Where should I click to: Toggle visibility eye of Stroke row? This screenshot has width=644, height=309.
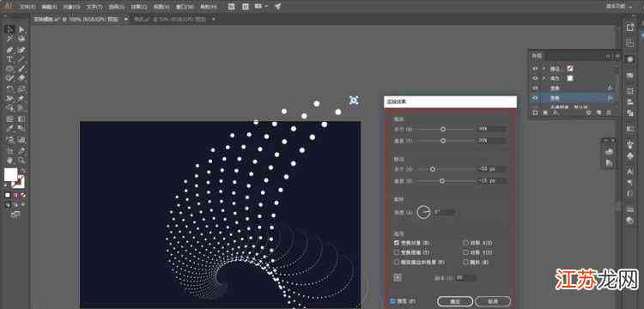535,69
